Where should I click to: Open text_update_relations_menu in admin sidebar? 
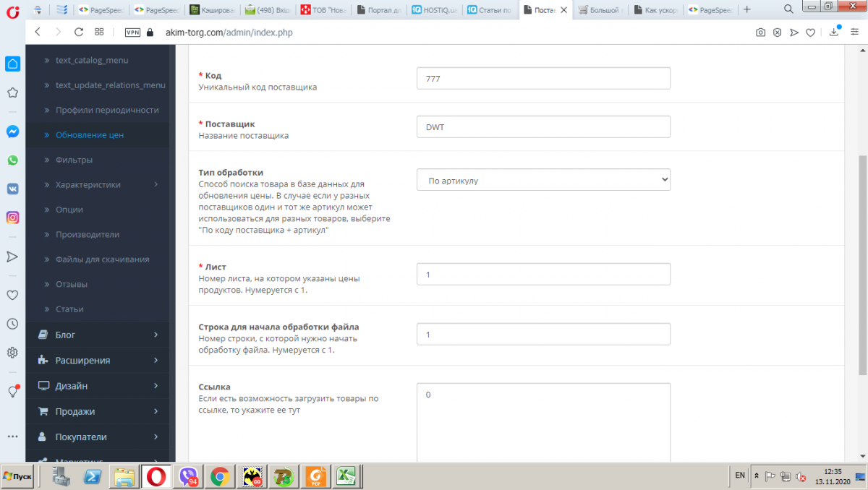[x=111, y=85]
